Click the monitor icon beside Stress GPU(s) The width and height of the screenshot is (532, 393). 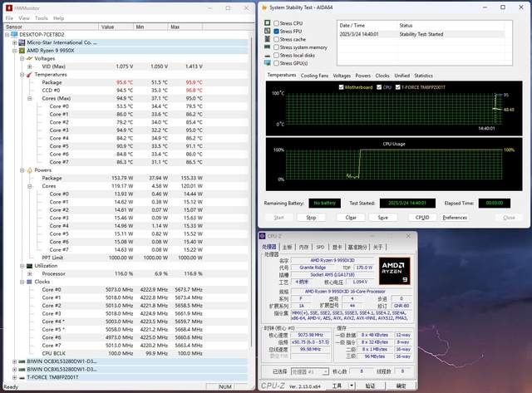click(x=268, y=63)
